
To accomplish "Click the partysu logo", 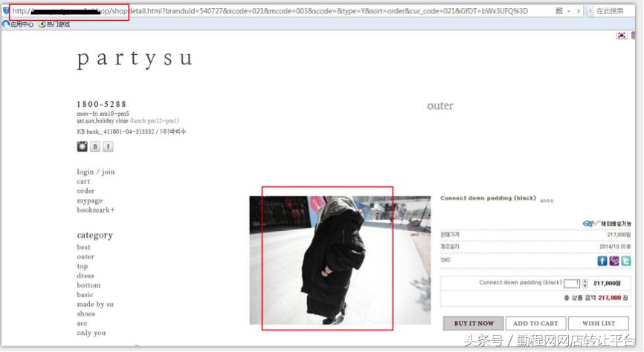I will click(135, 59).
